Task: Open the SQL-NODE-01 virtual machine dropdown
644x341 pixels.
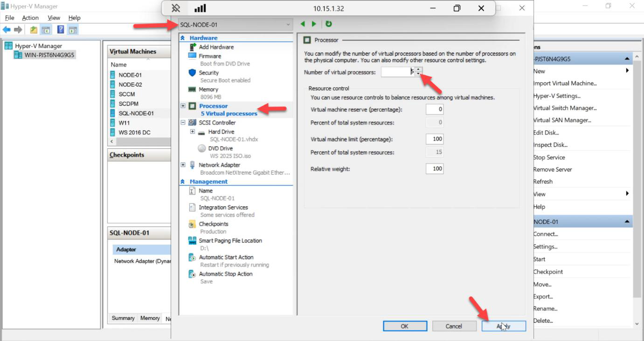Action: tap(235, 24)
